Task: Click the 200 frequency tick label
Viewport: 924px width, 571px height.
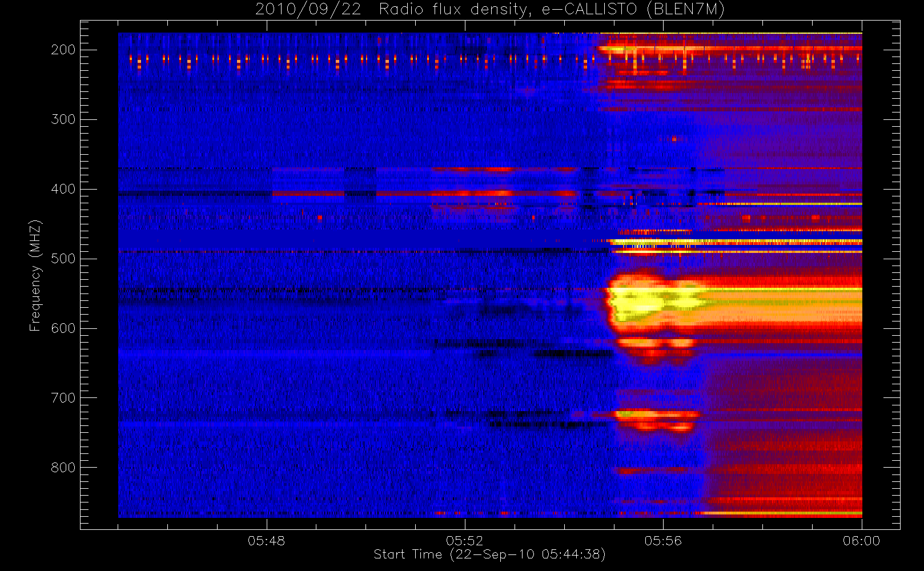Action: tap(63, 50)
